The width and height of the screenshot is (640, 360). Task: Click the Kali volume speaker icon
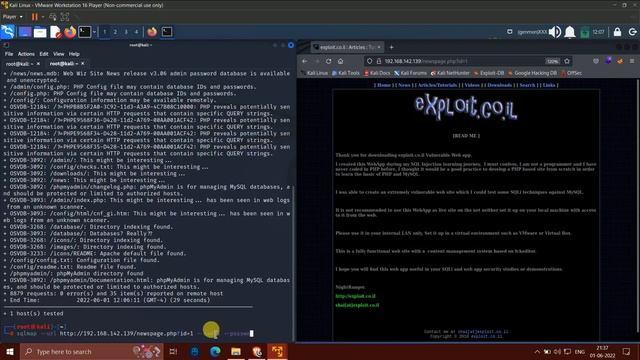tap(555, 32)
